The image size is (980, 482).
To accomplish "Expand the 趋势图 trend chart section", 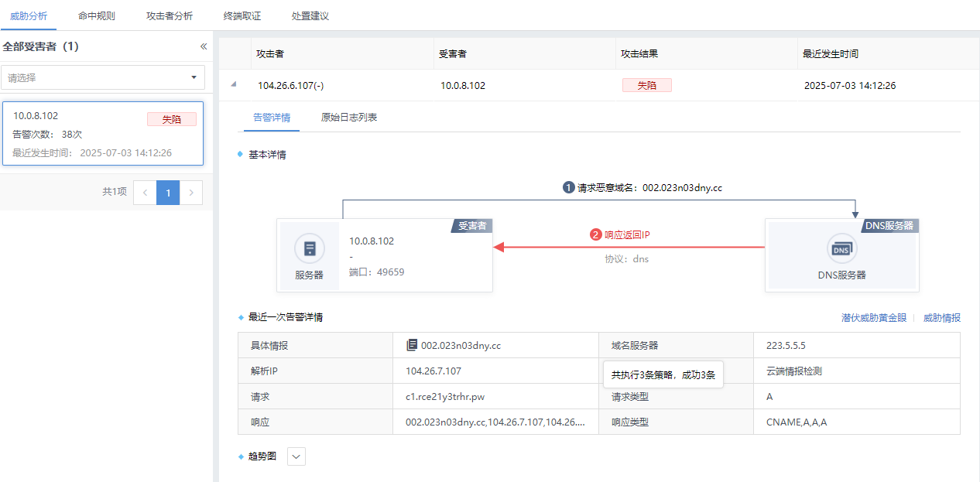I will coord(296,456).
